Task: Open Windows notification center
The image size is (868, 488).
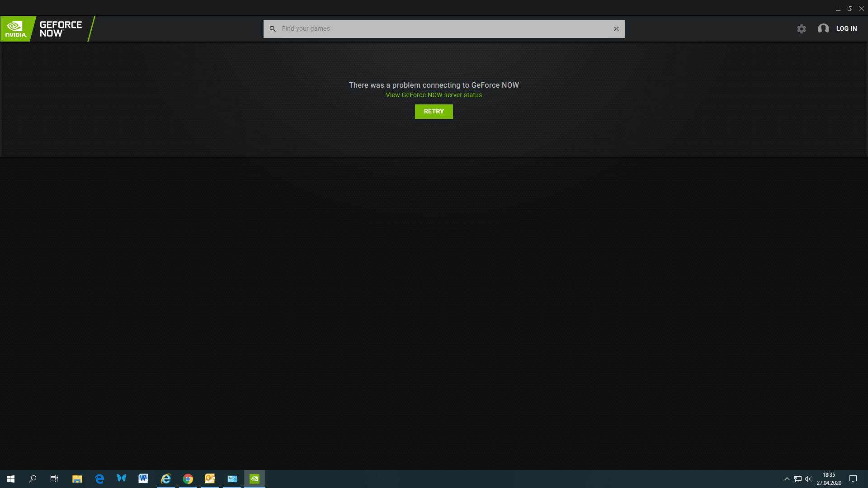Action: [853, 479]
